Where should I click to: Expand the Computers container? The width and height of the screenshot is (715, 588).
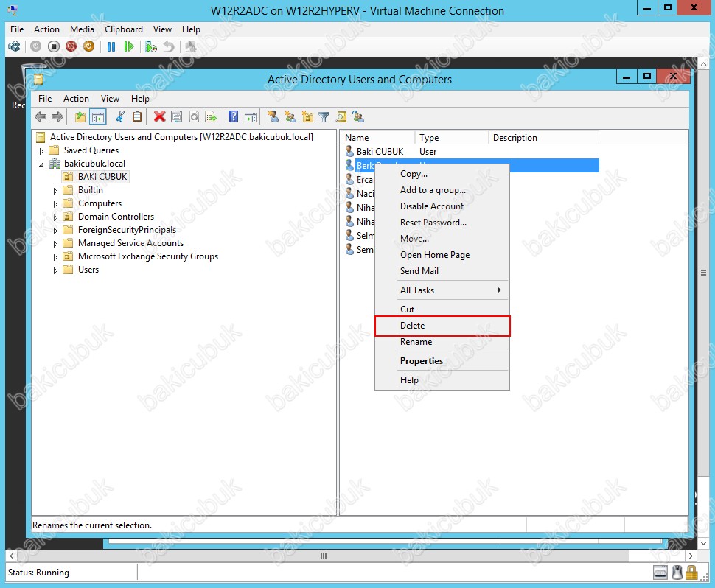(x=55, y=204)
